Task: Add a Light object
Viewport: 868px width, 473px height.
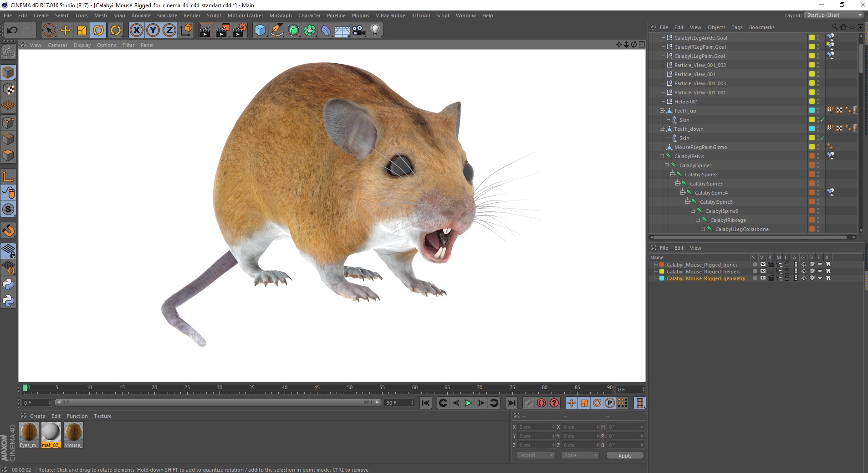Action: click(x=375, y=31)
